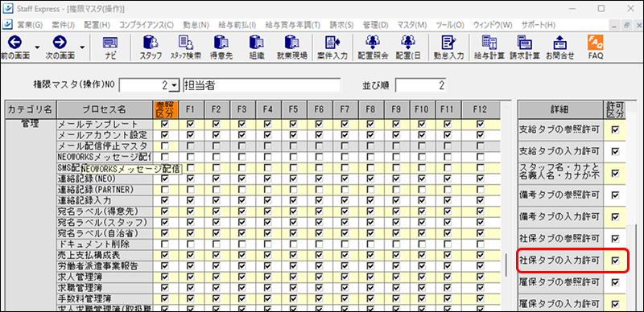Click the Staff Express title bar app icon

(x=7, y=8)
